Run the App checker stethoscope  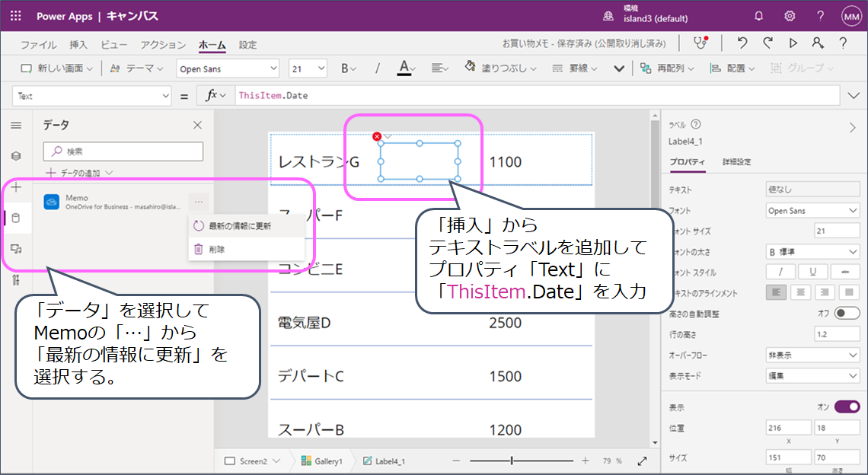(700, 43)
